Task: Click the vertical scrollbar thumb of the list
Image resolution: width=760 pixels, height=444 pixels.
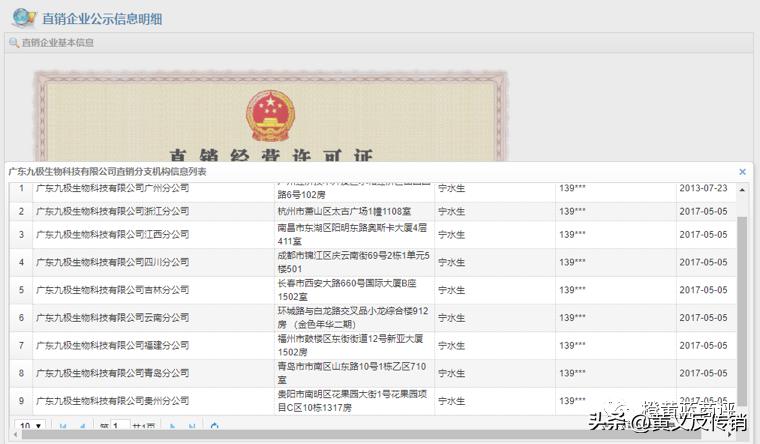Action: click(x=742, y=310)
